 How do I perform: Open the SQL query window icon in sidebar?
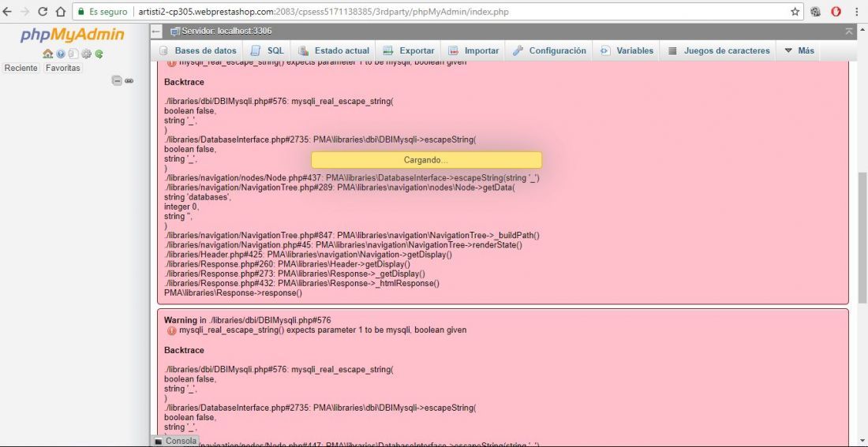coord(73,54)
